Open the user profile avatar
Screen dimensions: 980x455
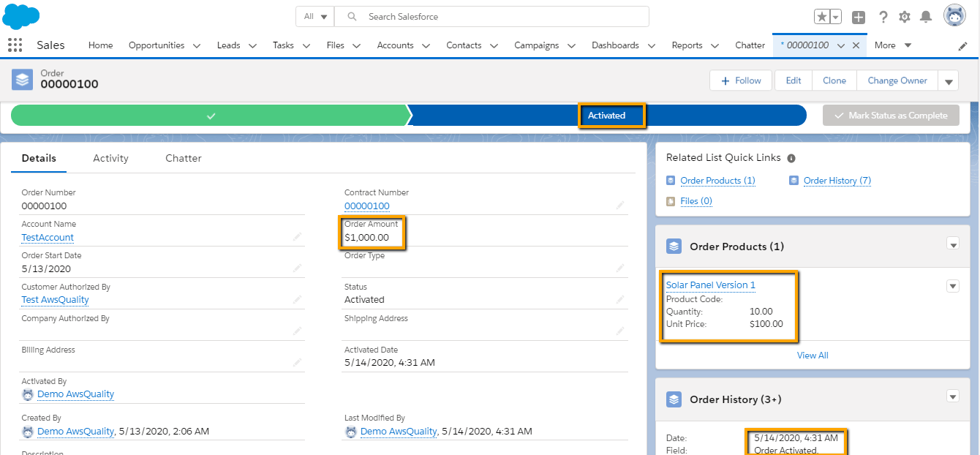pos(954,15)
